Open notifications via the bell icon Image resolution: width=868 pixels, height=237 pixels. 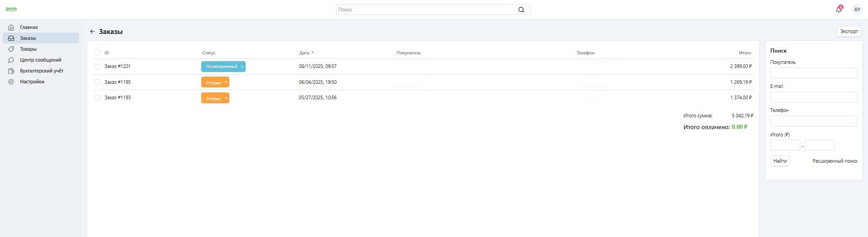tap(839, 10)
